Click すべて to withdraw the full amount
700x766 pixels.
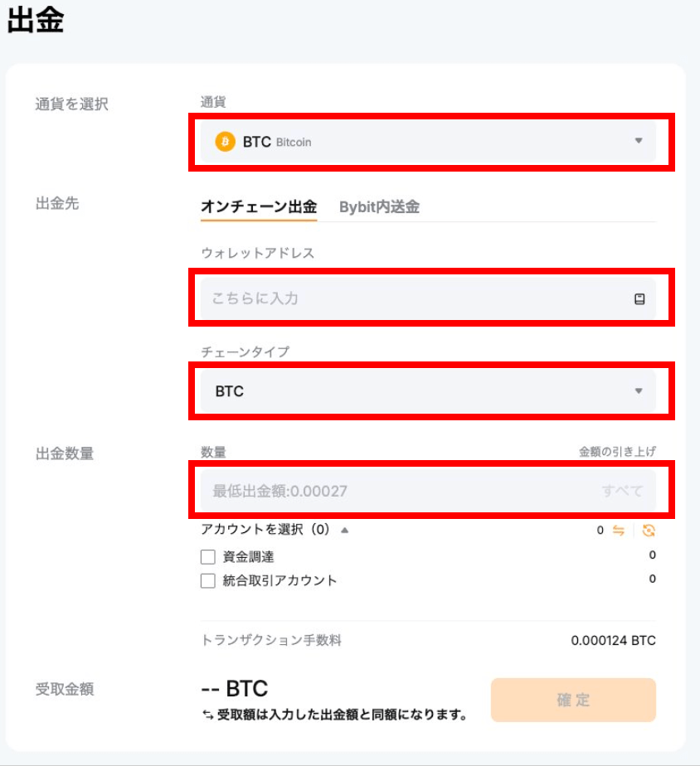click(x=622, y=491)
